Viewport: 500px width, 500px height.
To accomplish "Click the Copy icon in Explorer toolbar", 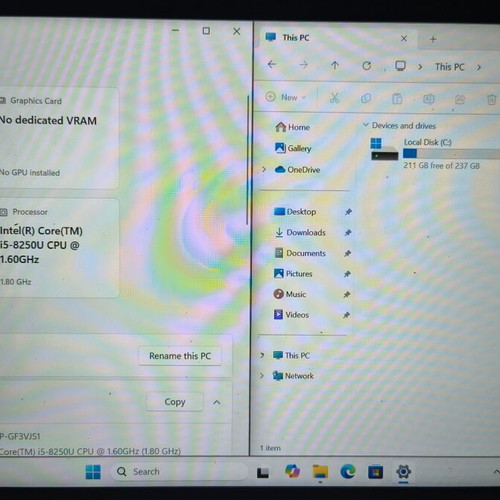I will 366,98.
